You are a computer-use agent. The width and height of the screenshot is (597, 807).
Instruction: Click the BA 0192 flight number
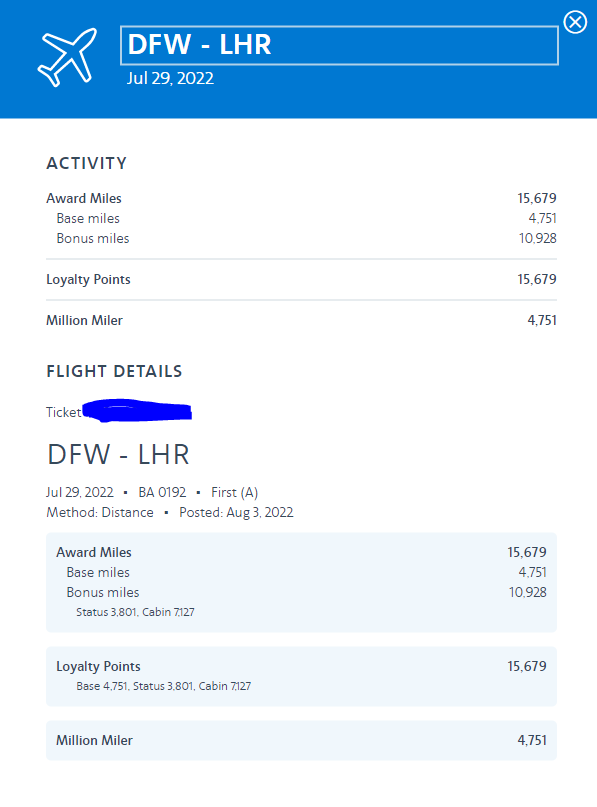click(162, 493)
